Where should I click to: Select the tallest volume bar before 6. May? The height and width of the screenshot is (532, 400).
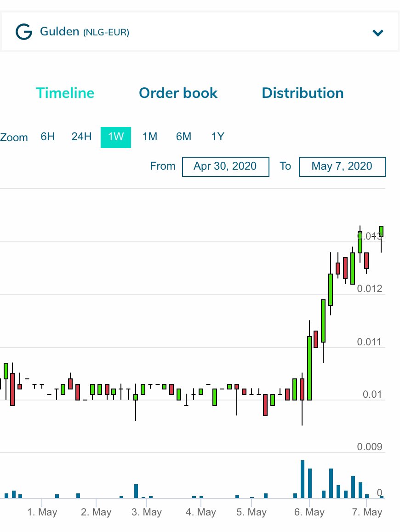tap(303, 479)
